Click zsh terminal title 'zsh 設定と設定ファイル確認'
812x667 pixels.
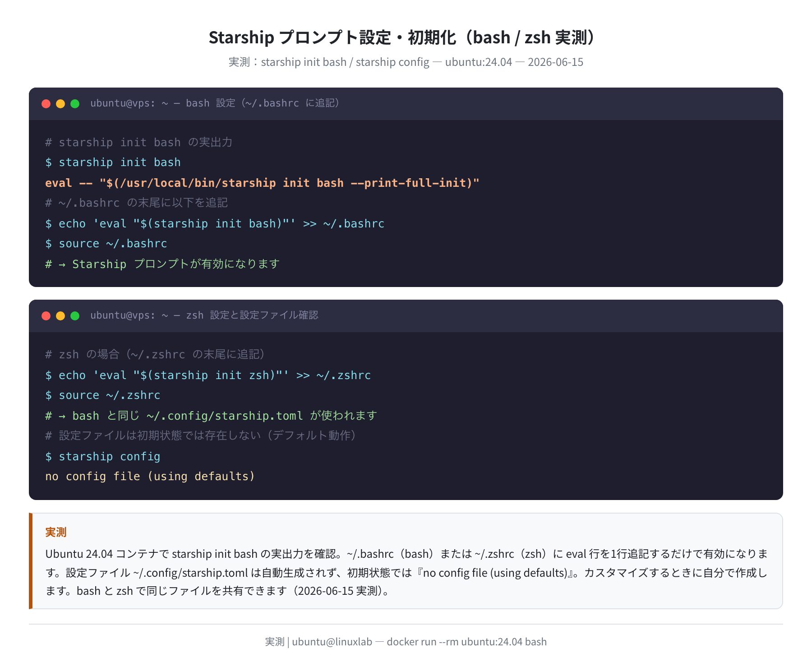pos(252,315)
